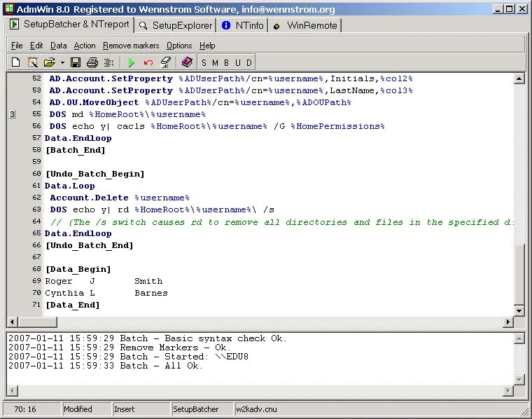Screen dimensions: 532x419
Task: Click the '[Batch_End]' line
Action: pyautogui.click(x=76, y=150)
